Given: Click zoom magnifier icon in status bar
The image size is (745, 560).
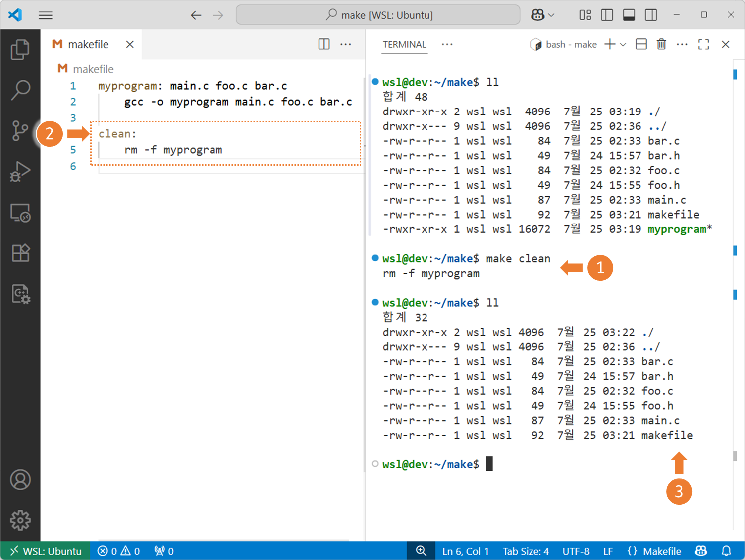Looking at the screenshot, I should pyautogui.click(x=421, y=551).
